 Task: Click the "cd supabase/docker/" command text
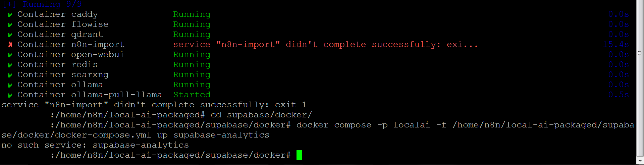pos(261,115)
